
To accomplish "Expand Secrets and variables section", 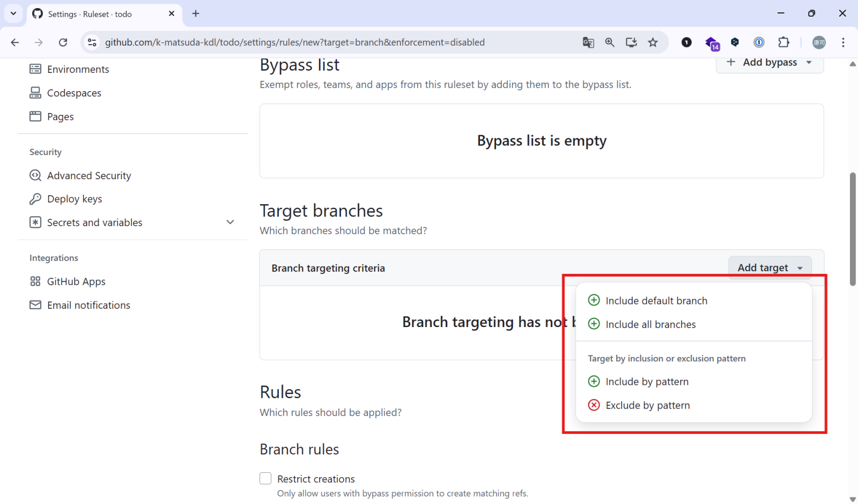I will coord(230,222).
